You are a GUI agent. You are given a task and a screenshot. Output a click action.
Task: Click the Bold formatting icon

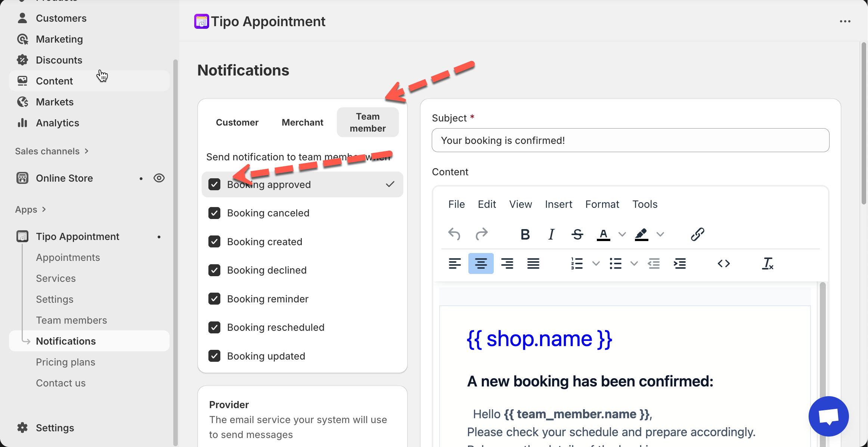(525, 234)
